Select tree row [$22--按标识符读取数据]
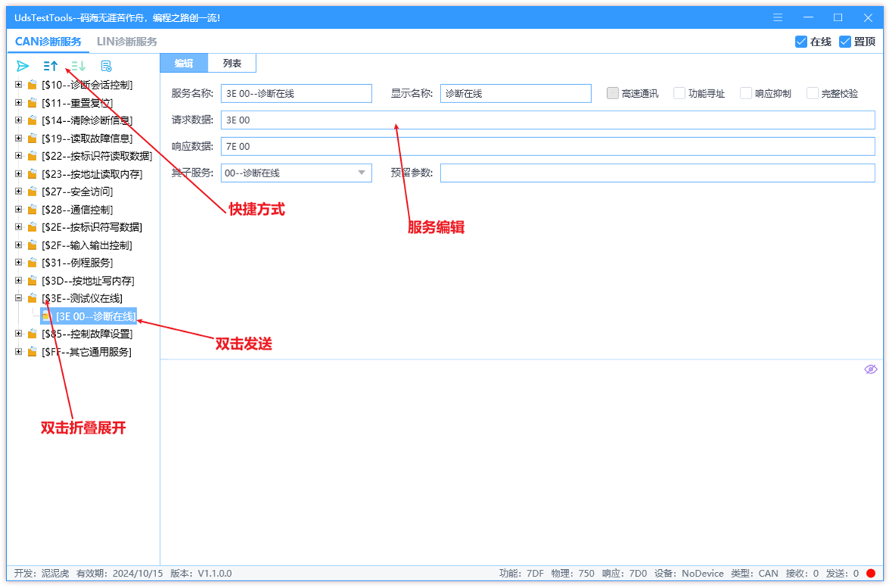Screen dimensions: 889x588 coord(97,156)
